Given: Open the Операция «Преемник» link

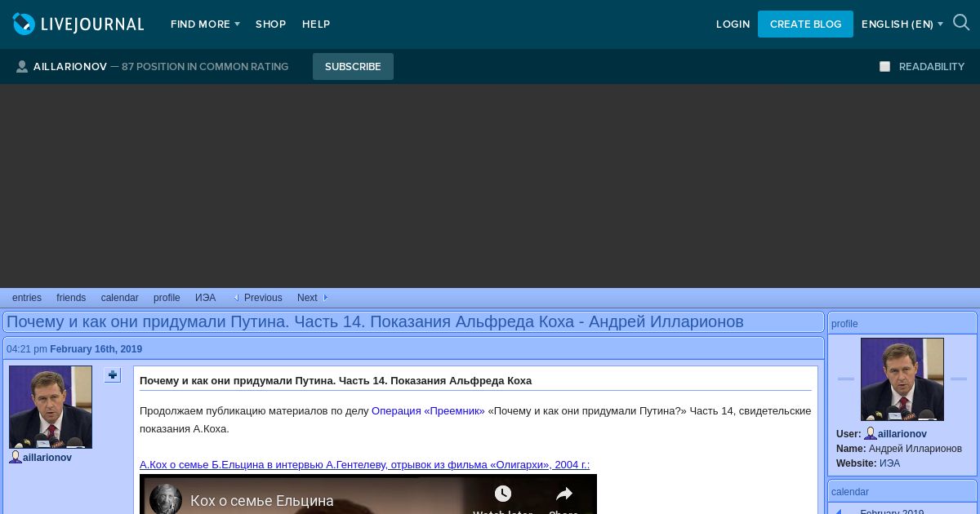Looking at the screenshot, I should tap(428, 411).
